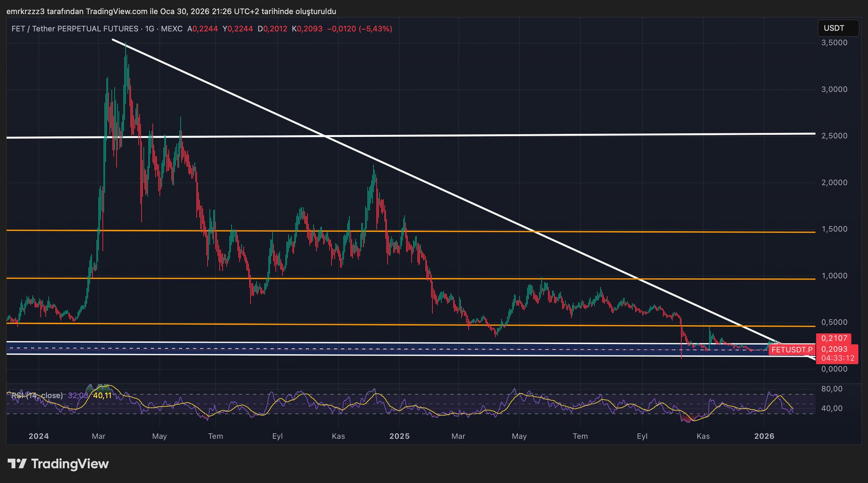868x483 pixels.
Task: Click the 2026 label on time axis
Action: tap(764, 436)
